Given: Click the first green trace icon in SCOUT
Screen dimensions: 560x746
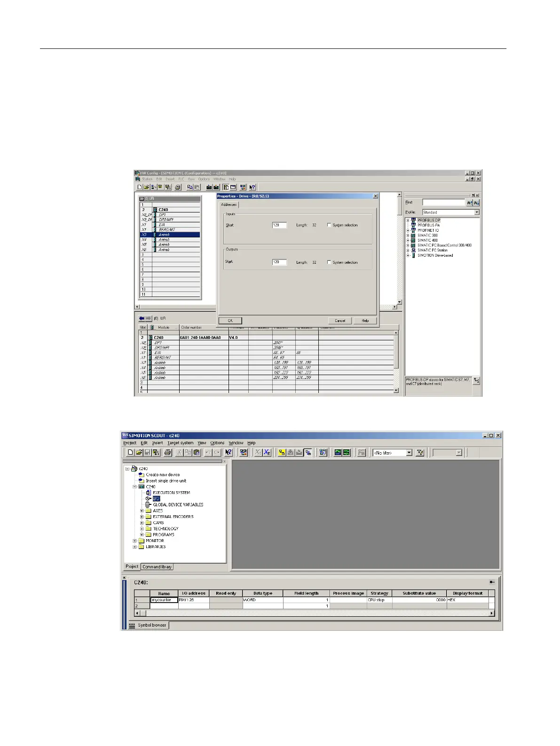Looking at the screenshot, I should pyautogui.click(x=338, y=452).
